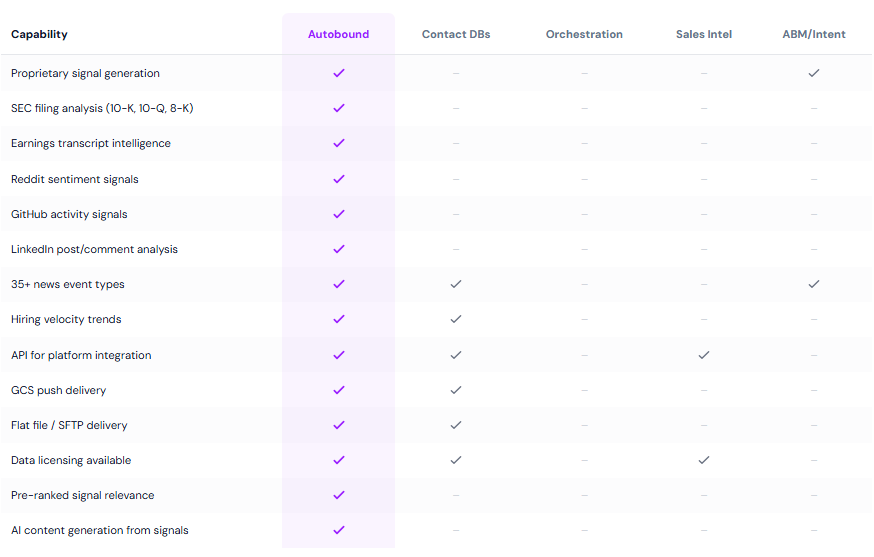
Task: Click the Sales Intel checkmark for Data licensing available
Action: click(704, 461)
